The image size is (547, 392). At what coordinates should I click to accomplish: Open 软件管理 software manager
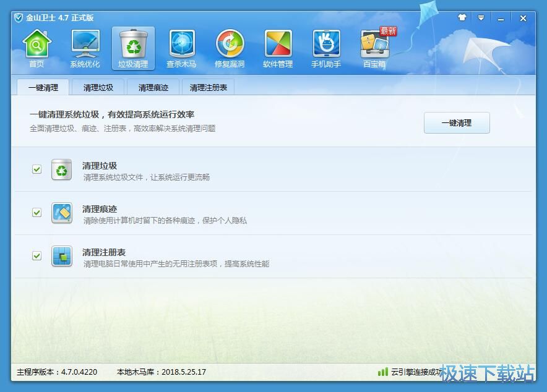pyautogui.click(x=278, y=48)
